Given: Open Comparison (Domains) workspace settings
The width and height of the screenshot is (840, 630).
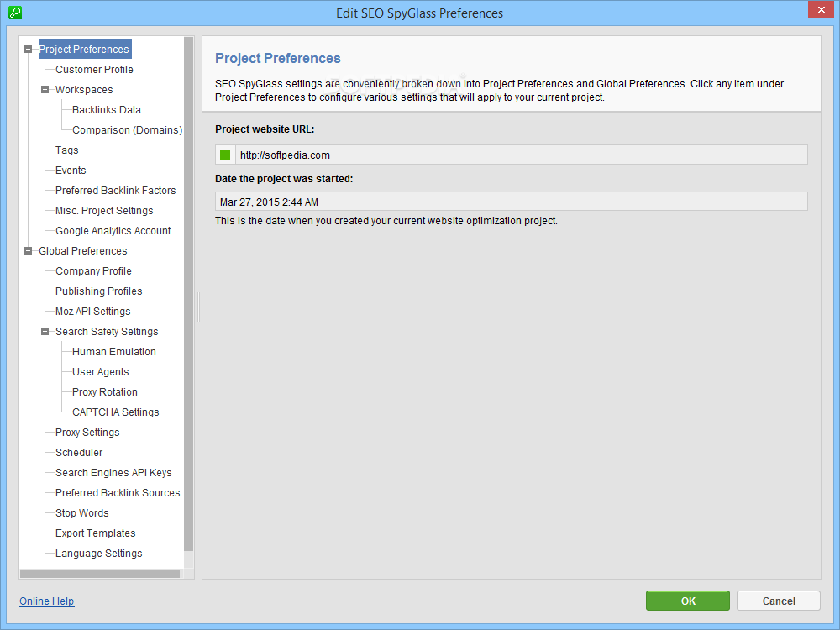Looking at the screenshot, I should (128, 130).
